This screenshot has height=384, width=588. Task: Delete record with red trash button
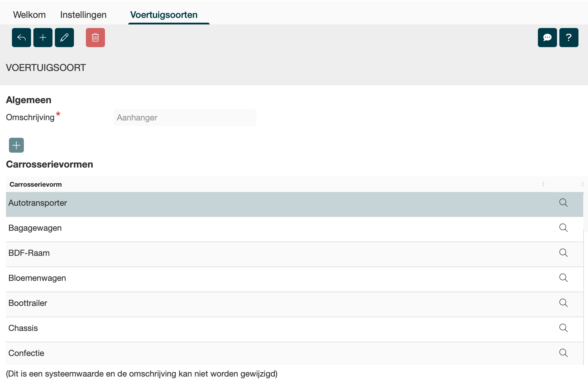point(95,38)
